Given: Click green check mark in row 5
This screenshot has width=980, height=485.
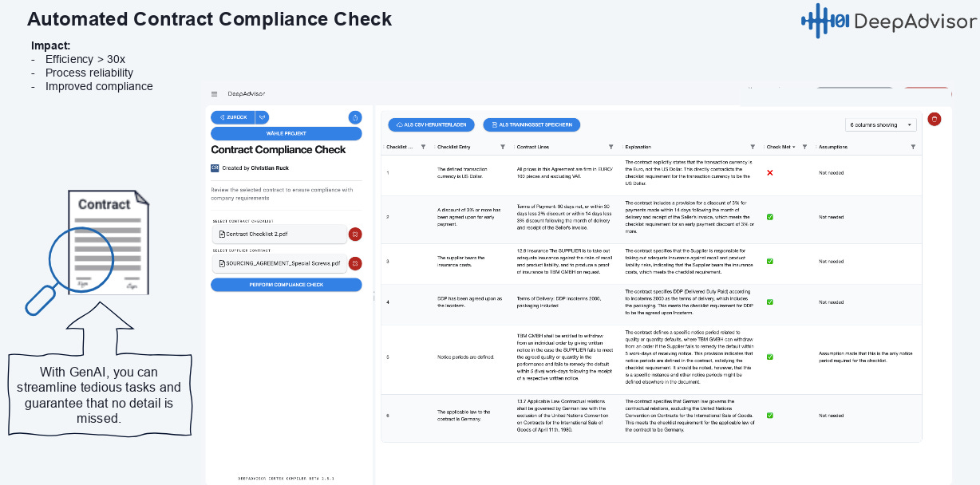Looking at the screenshot, I should tap(770, 357).
